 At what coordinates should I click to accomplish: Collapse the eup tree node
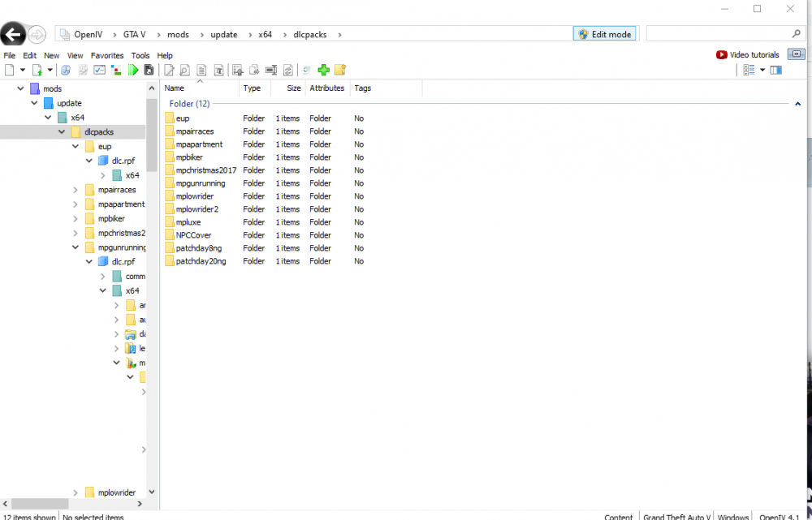[75, 147]
